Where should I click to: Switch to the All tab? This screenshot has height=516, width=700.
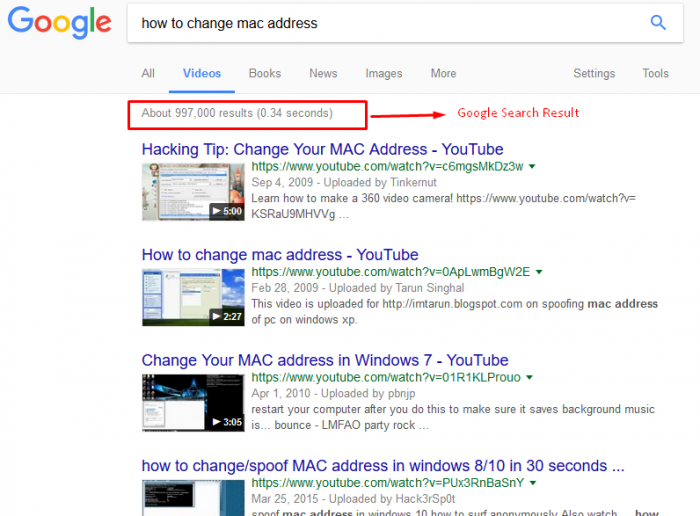click(148, 73)
